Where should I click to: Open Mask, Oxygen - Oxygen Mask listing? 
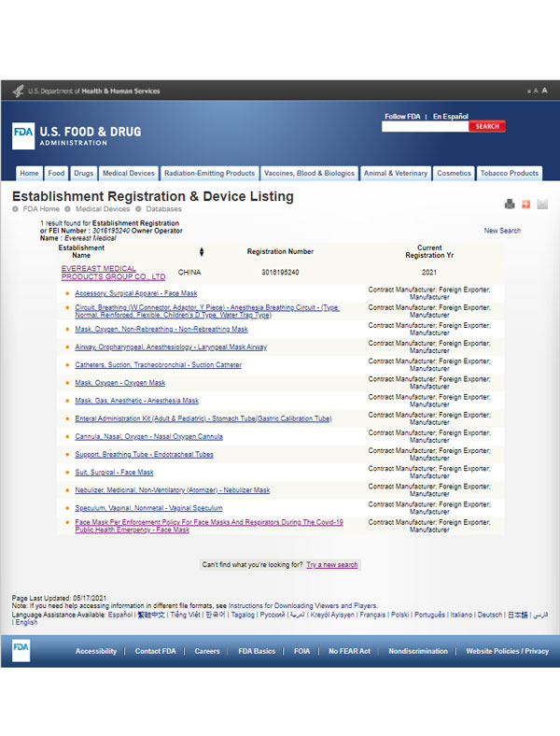[120, 383]
